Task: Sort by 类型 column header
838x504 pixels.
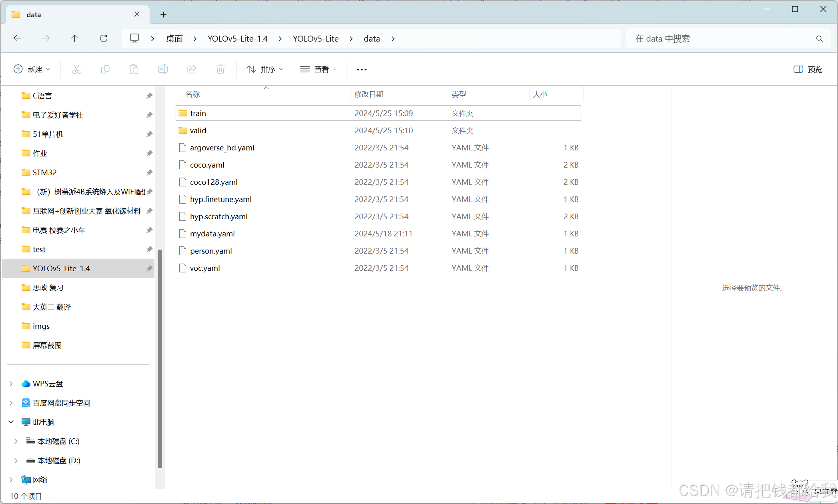Action: [x=459, y=94]
